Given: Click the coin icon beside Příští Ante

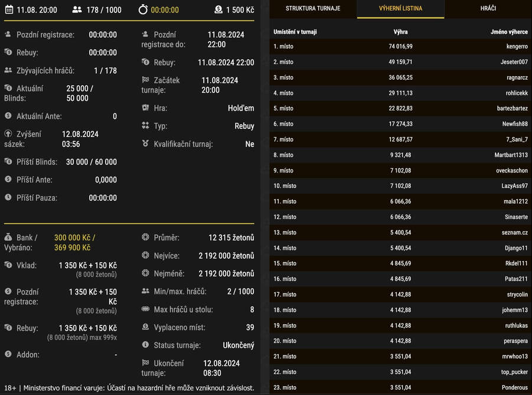Looking at the screenshot, I should (8, 179).
